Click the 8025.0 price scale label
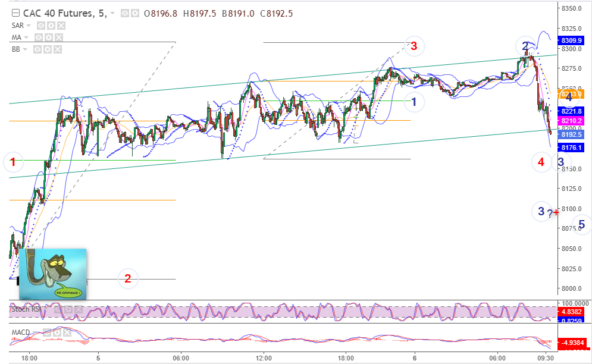 point(571,269)
